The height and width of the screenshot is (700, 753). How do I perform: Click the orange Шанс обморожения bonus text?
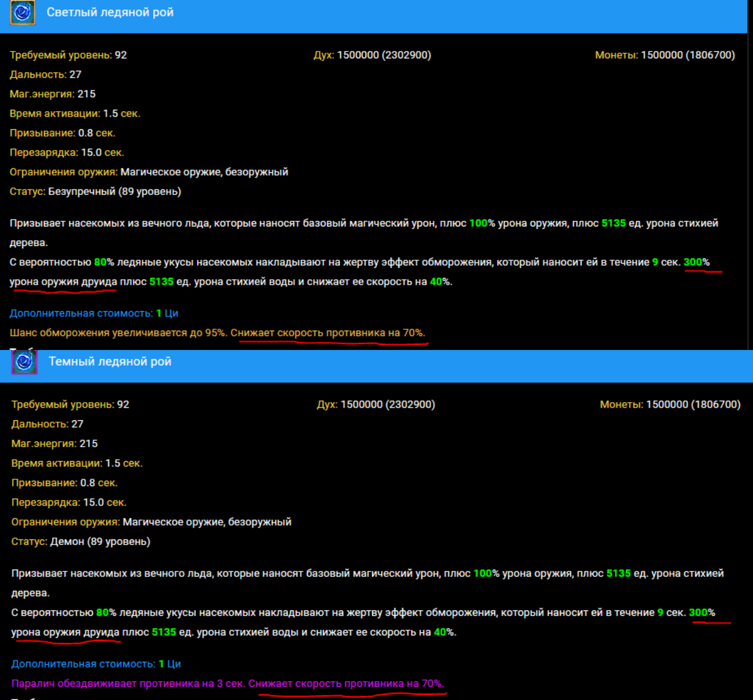pyautogui.click(x=119, y=332)
